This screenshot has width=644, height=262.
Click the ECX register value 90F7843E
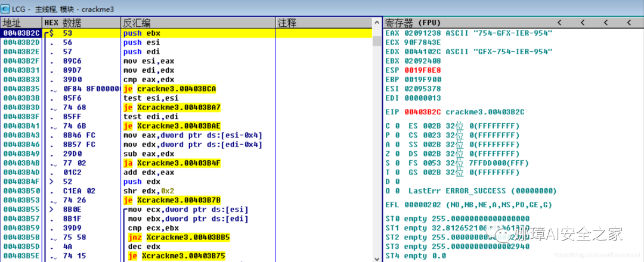423,42
